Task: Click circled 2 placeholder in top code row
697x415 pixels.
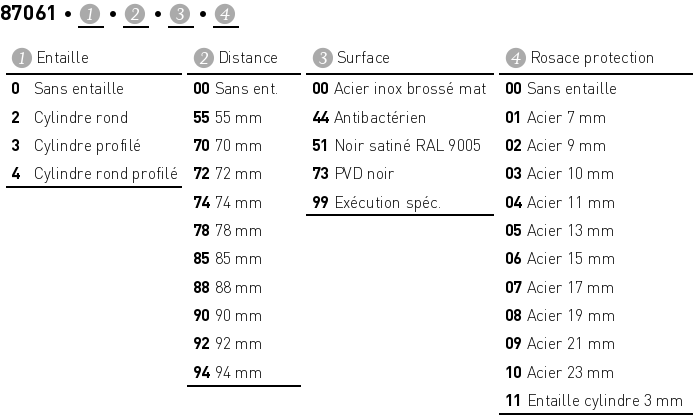Action: 136,15
